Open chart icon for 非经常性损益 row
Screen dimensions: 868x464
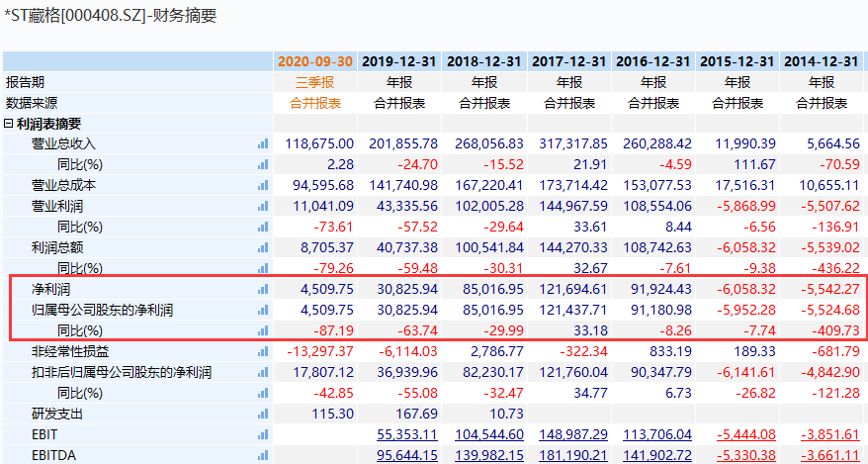(263, 351)
